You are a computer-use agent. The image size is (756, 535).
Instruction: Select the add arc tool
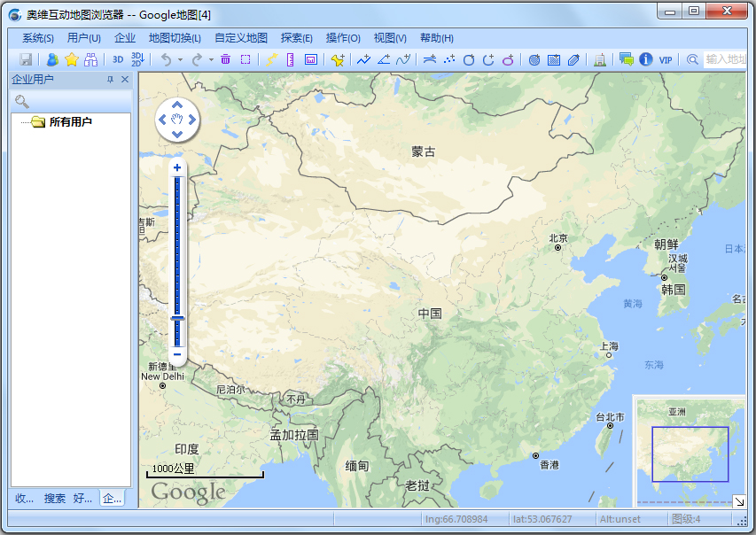tap(488, 59)
